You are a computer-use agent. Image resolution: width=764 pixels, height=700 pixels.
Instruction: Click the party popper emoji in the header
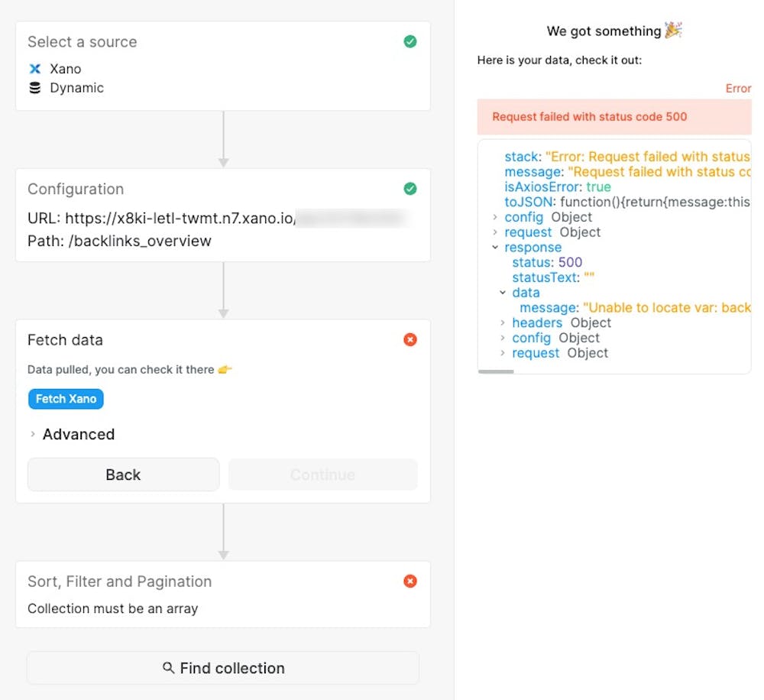(672, 31)
